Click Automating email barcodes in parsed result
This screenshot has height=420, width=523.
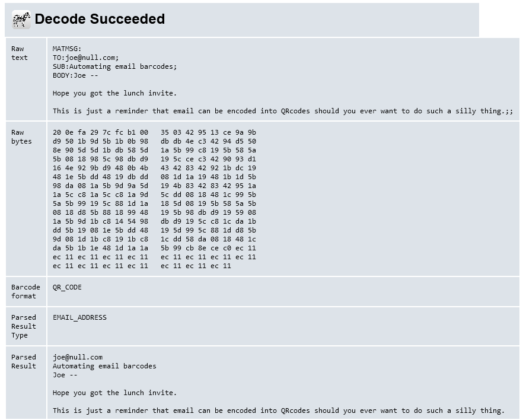104,366
